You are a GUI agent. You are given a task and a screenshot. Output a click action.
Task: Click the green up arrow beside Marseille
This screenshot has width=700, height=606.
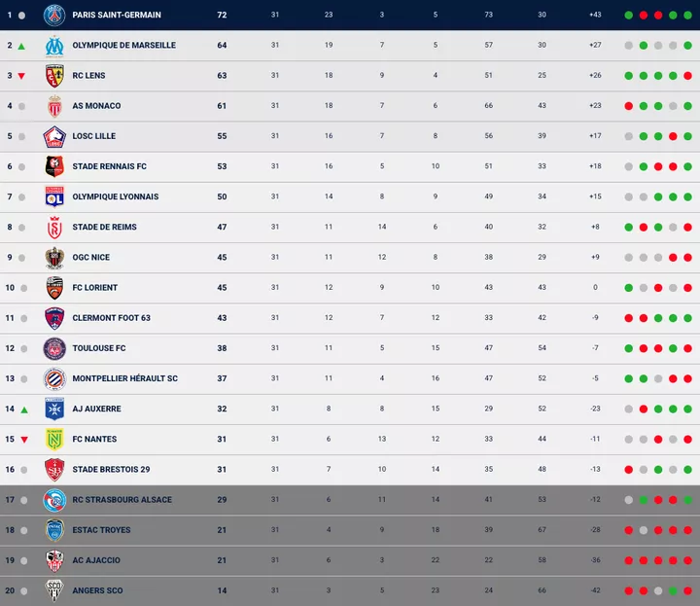(21, 46)
